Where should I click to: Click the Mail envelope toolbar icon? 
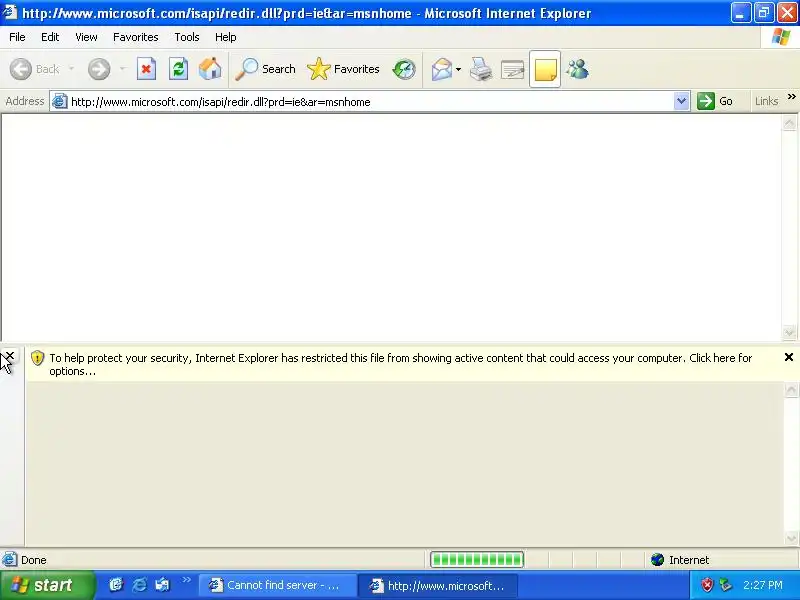tap(442, 69)
